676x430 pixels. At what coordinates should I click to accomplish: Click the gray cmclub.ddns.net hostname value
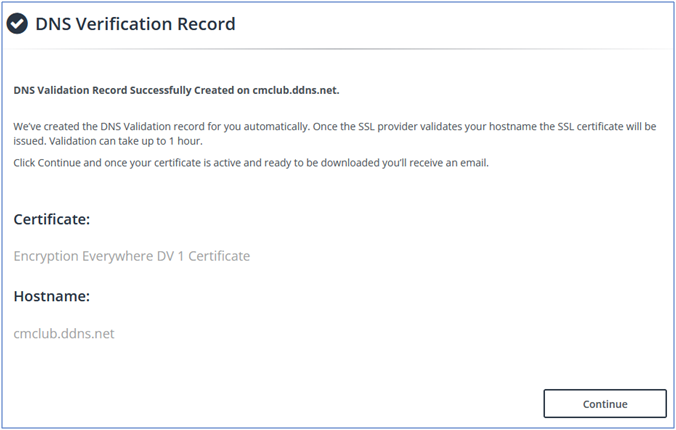click(64, 333)
